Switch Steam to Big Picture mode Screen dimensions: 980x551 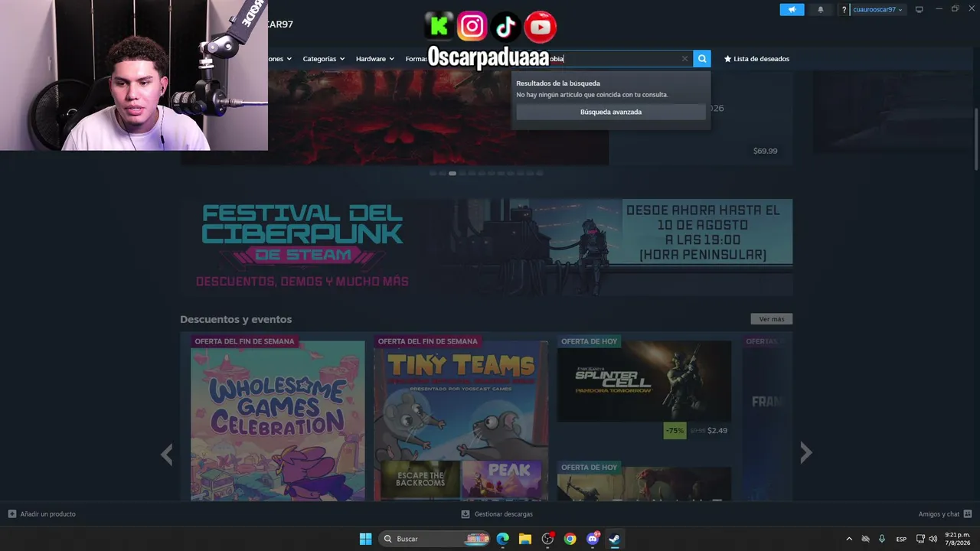coord(920,10)
